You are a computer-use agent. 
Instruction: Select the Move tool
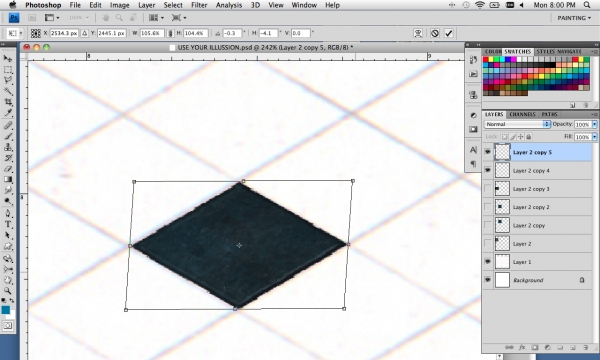[8, 58]
